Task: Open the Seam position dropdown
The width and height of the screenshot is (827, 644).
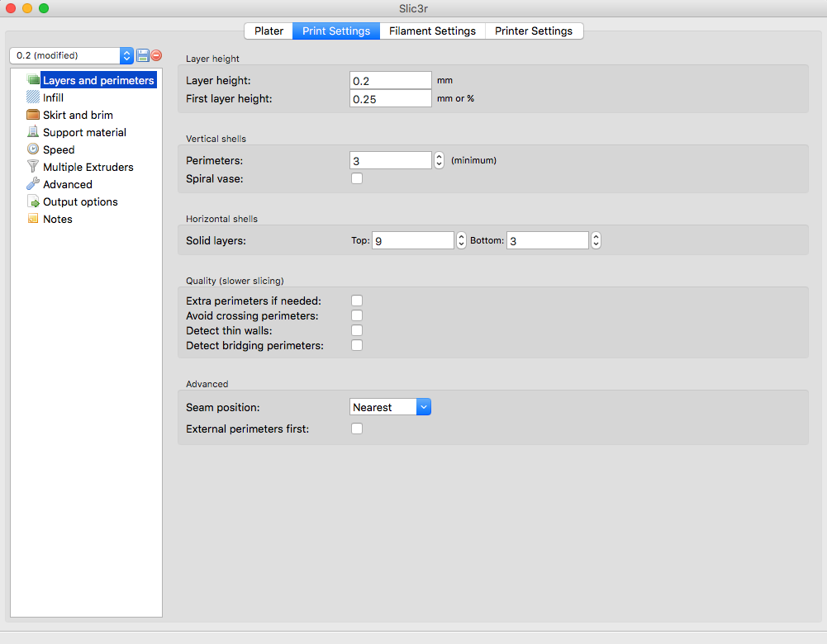Action: click(x=390, y=407)
